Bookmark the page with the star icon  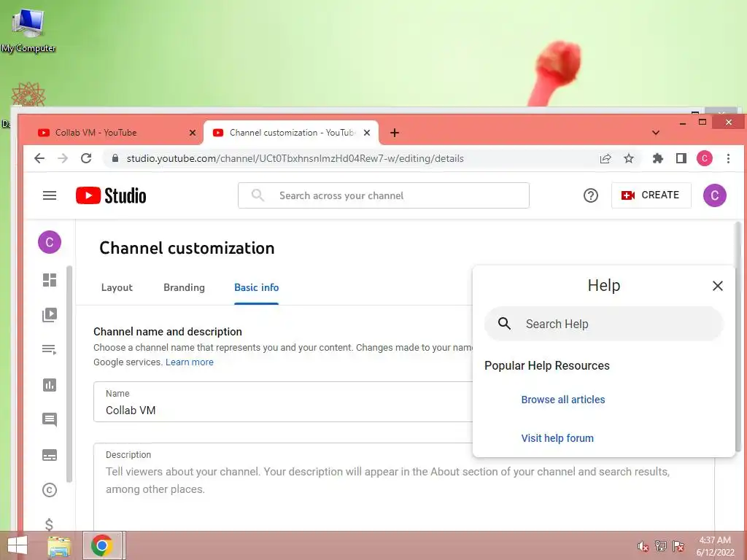click(x=629, y=158)
